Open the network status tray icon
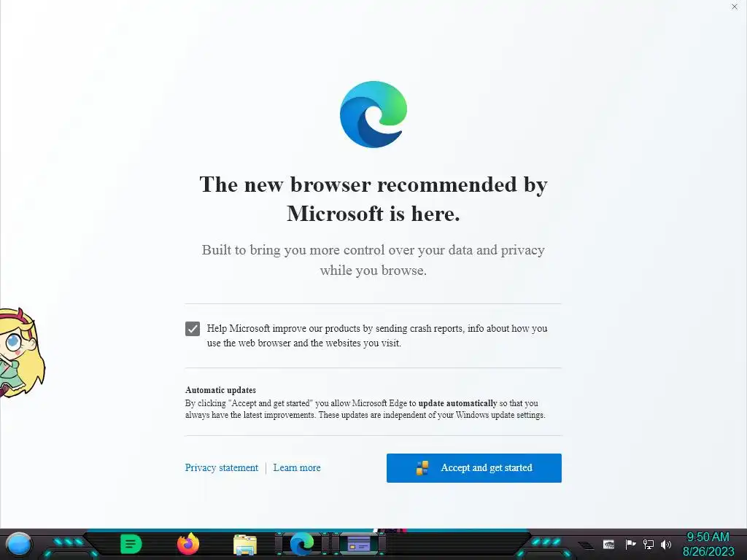This screenshot has width=747, height=560. click(x=648, y=544)
